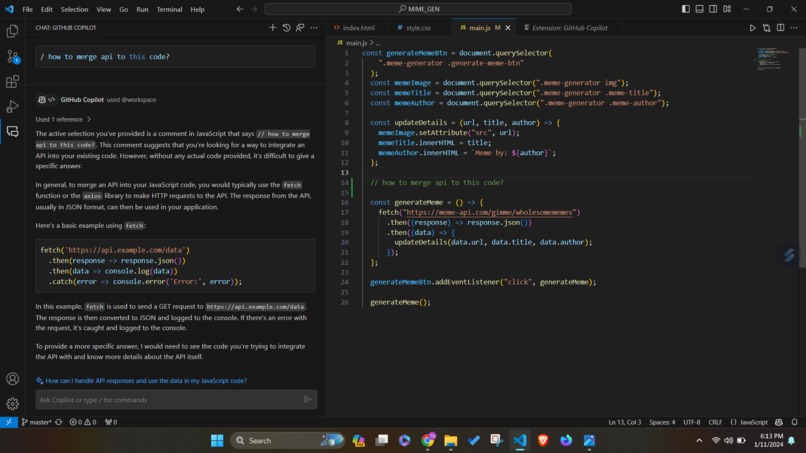Image resolution: width=806 pixels, height=453 pixels.
Task: Open breadcrumb dropdown after main.js
Action: 378,43
